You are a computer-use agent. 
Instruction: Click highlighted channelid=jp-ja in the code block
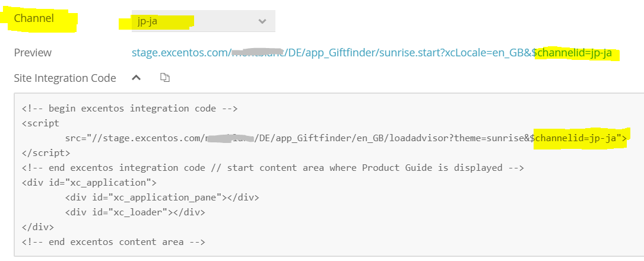coord(579,138)
